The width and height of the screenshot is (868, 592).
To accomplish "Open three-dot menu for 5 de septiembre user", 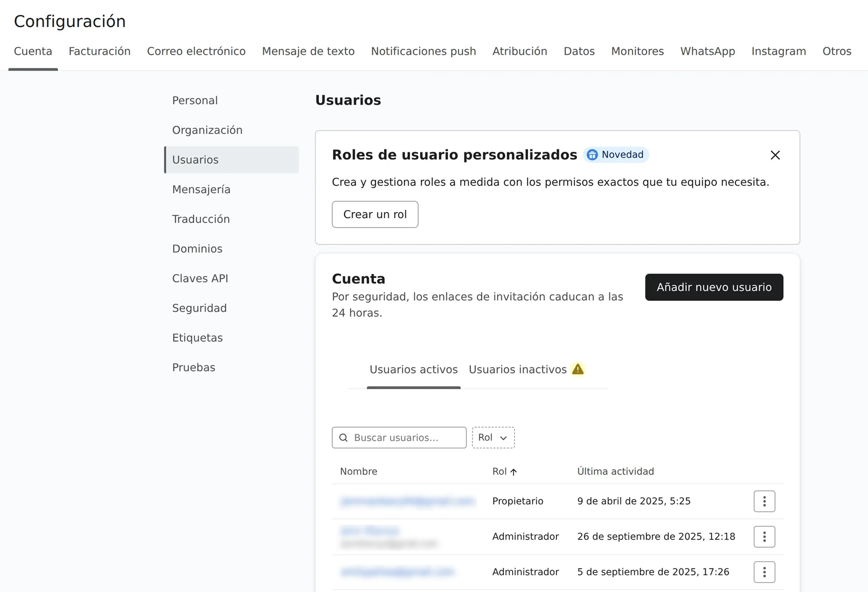I will [764, 572].
